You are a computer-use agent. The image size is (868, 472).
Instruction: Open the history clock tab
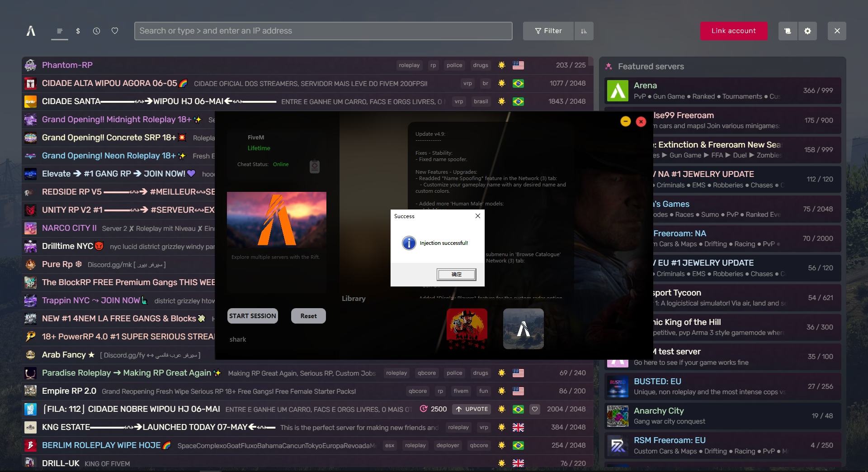(x=96, y=31)
